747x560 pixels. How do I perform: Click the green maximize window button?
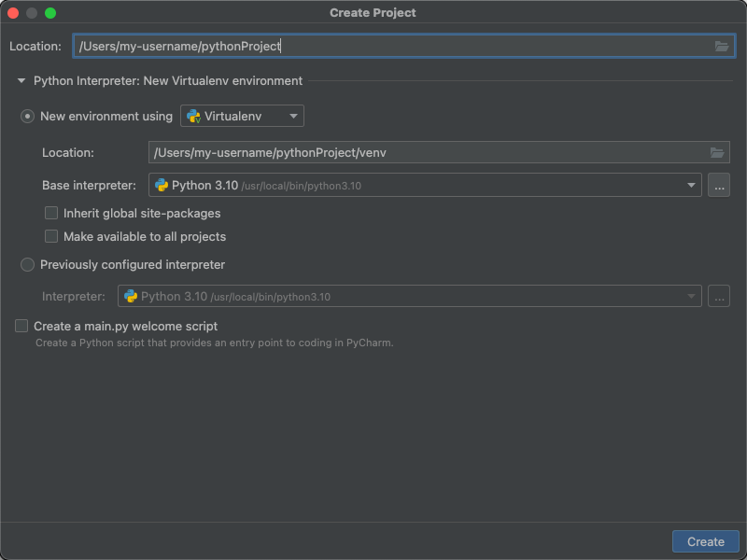pos(50,13)
